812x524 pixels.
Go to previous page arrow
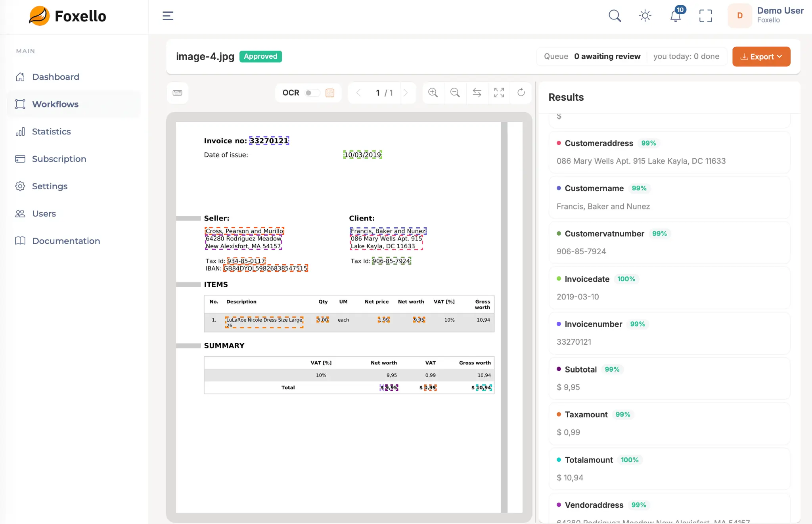point(358,93)
